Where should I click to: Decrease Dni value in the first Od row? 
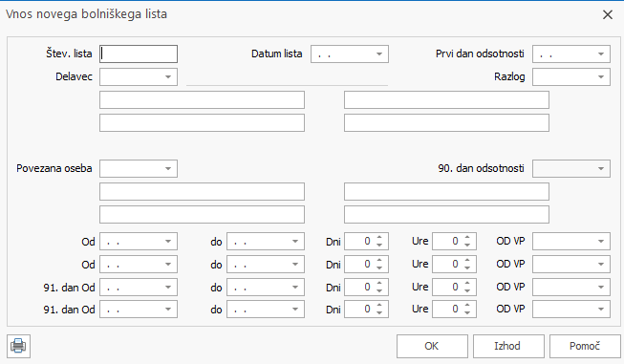coord(379,245)
